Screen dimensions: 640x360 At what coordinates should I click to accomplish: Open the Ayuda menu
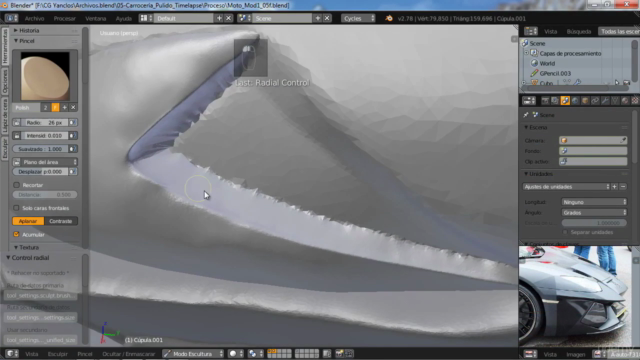pos(123,18)
